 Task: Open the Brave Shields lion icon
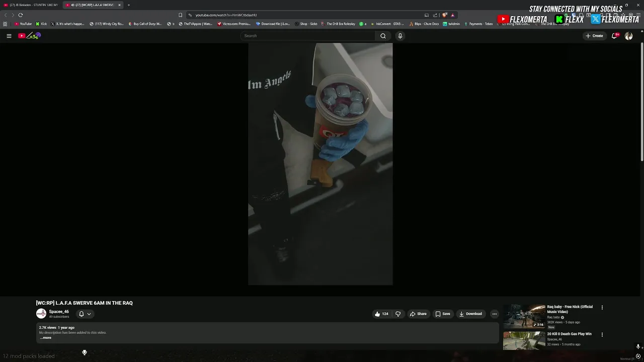point(444,15)
